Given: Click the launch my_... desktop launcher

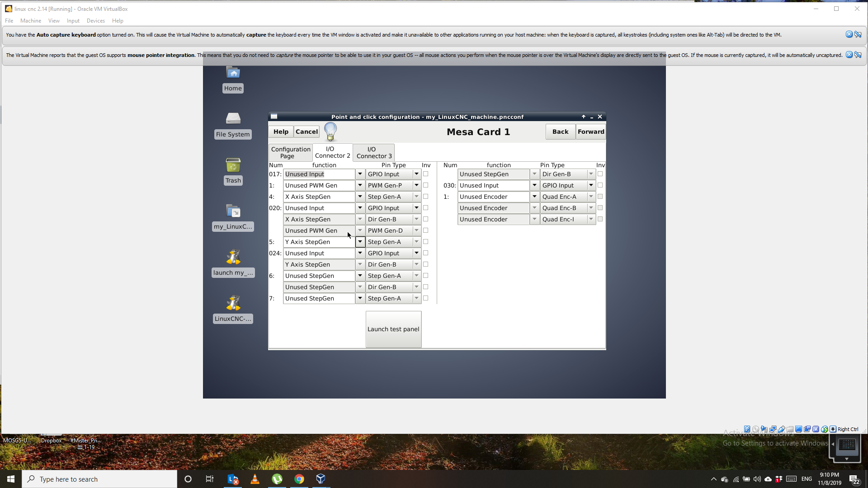Looking at the screenshot, I should pyautogui.click(x=233, y=257).
